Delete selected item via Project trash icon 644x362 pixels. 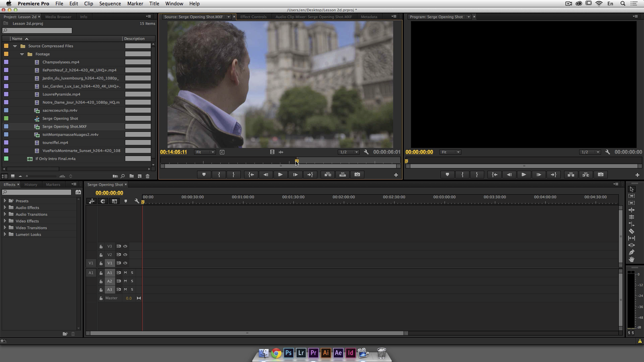tap(147, 176)
